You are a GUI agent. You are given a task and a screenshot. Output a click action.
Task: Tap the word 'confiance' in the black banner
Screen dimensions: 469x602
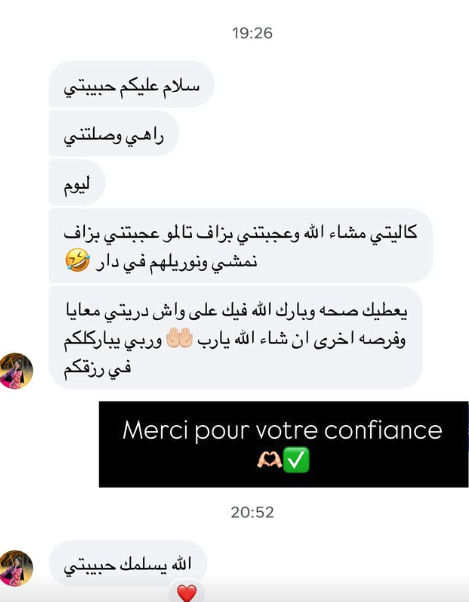383,430
